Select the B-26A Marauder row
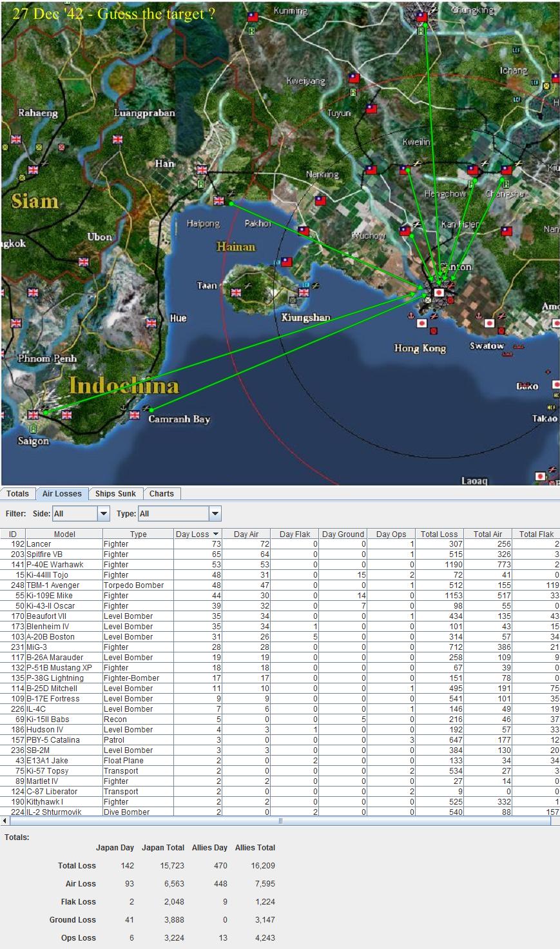The height and width of the screenshot is (949, 560). [x=280, y=658]
